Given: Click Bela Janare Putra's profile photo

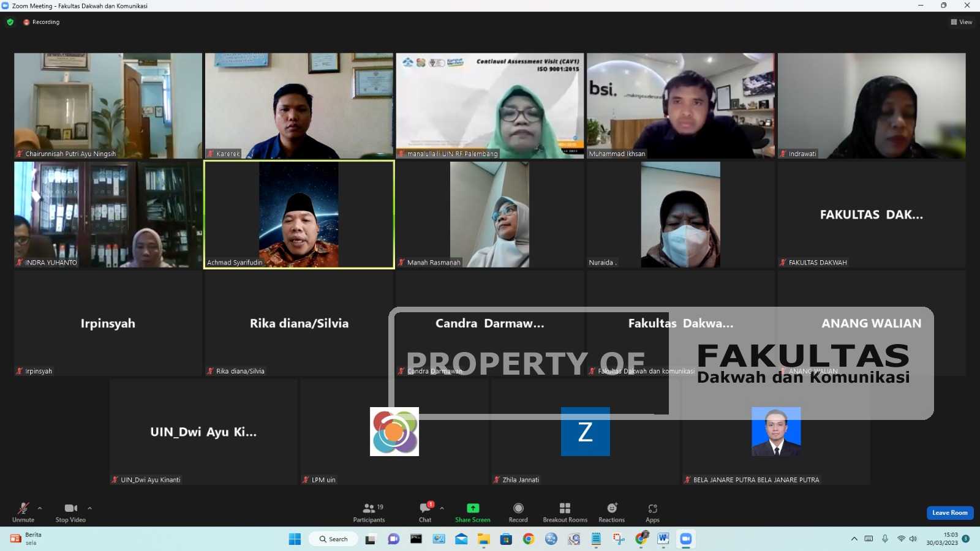Looking at the screenshot, I should (776, 432).
